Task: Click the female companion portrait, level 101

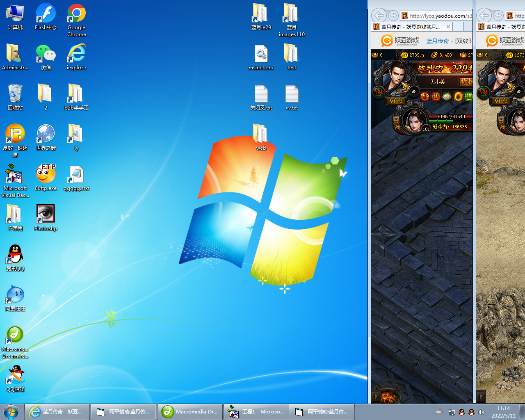Action: coord(414,120)
